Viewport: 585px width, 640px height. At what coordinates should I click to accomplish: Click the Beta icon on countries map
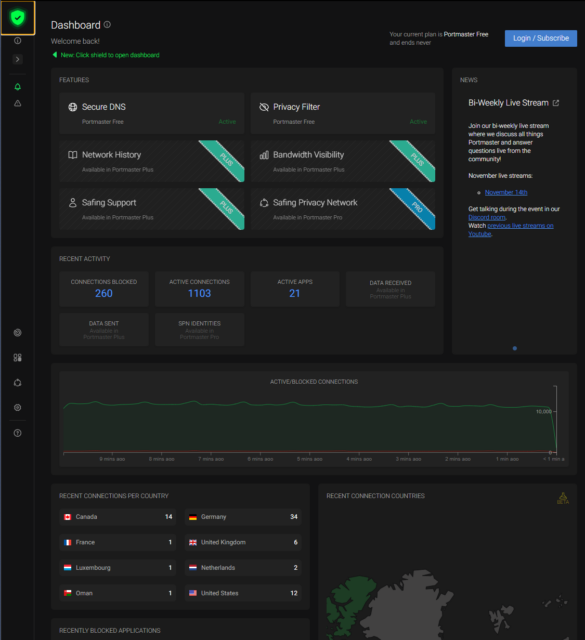[563, 498]
